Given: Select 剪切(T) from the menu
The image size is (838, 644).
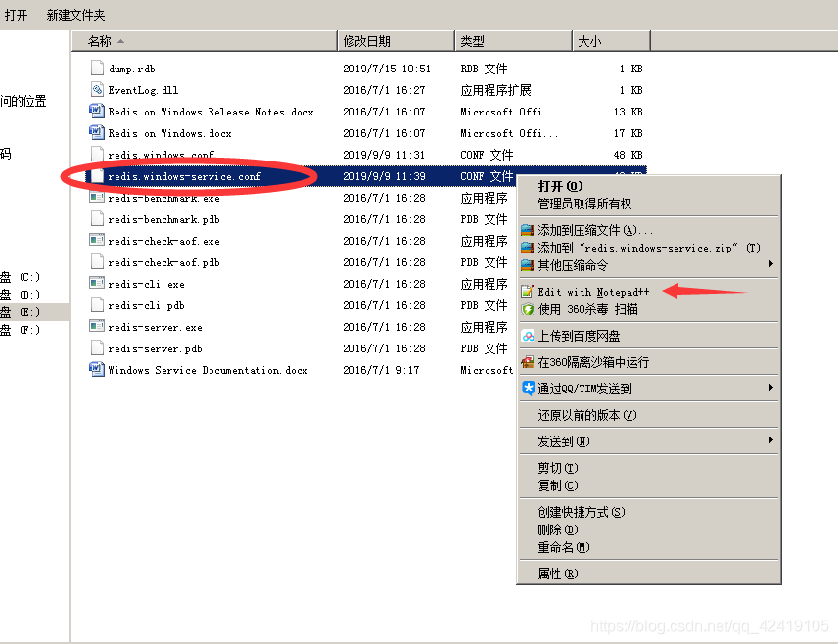Looking at the screenshot, I should click(649, 468).
